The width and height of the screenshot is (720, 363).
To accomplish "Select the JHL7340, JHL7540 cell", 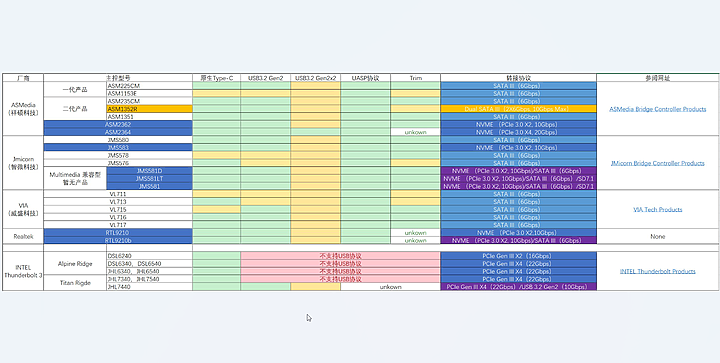I will (x=149, y=279).
